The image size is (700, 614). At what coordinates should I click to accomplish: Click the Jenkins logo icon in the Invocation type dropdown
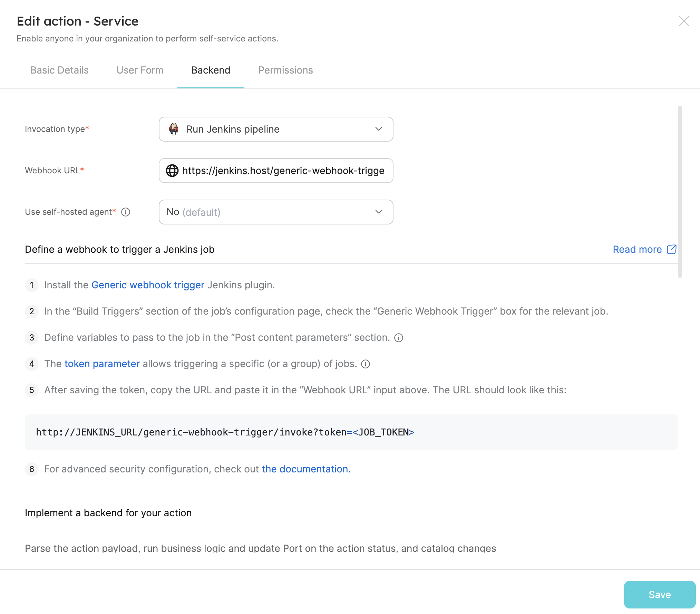click(174, 129)
